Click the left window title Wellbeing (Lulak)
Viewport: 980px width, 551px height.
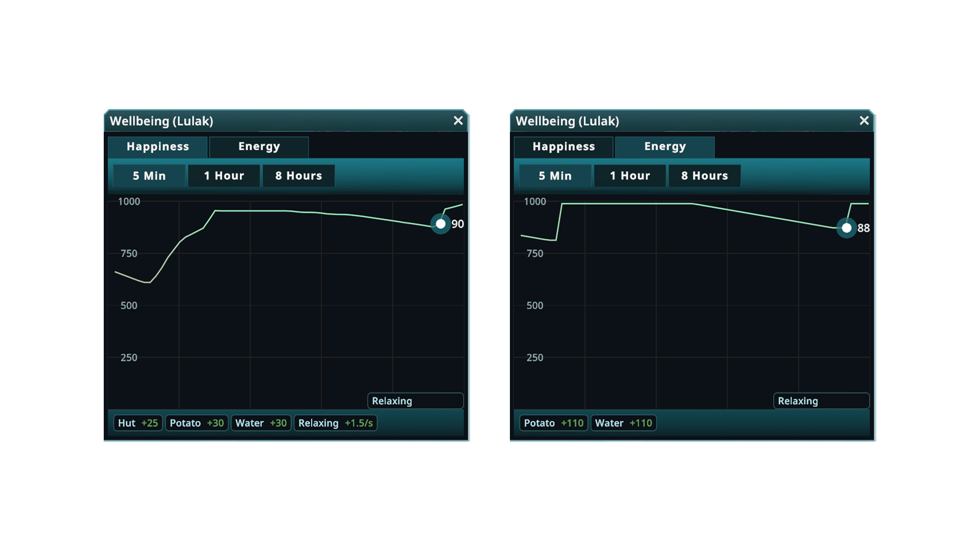162,121
